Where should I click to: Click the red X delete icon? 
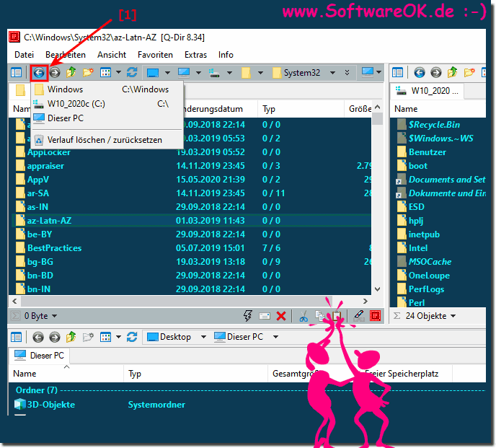point(281,316)
